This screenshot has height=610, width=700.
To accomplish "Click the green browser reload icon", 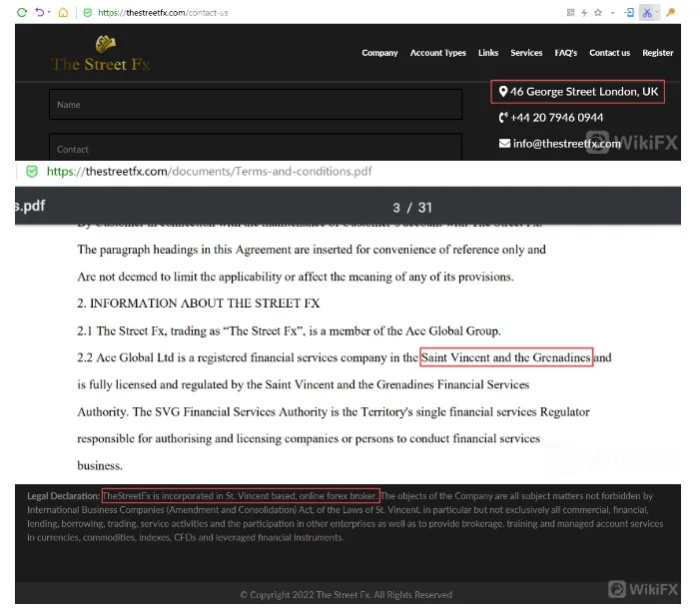I will tap(21, 13).
